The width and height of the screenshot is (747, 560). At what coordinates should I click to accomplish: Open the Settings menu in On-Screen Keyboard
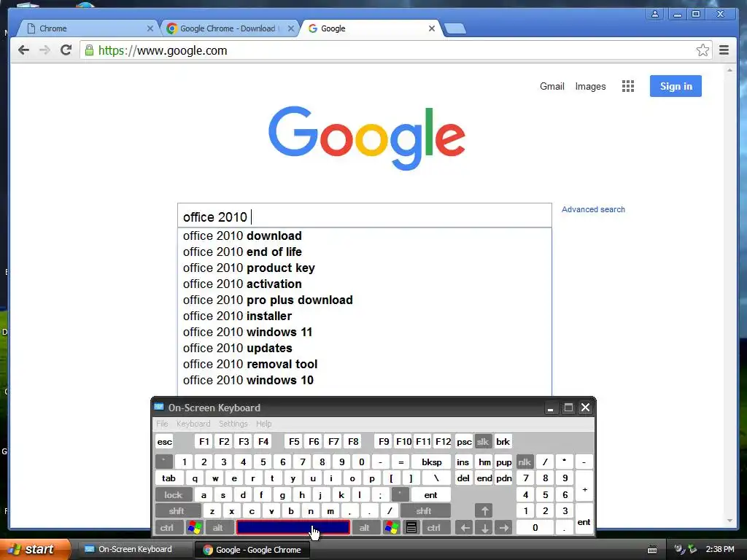pos(233,424)
